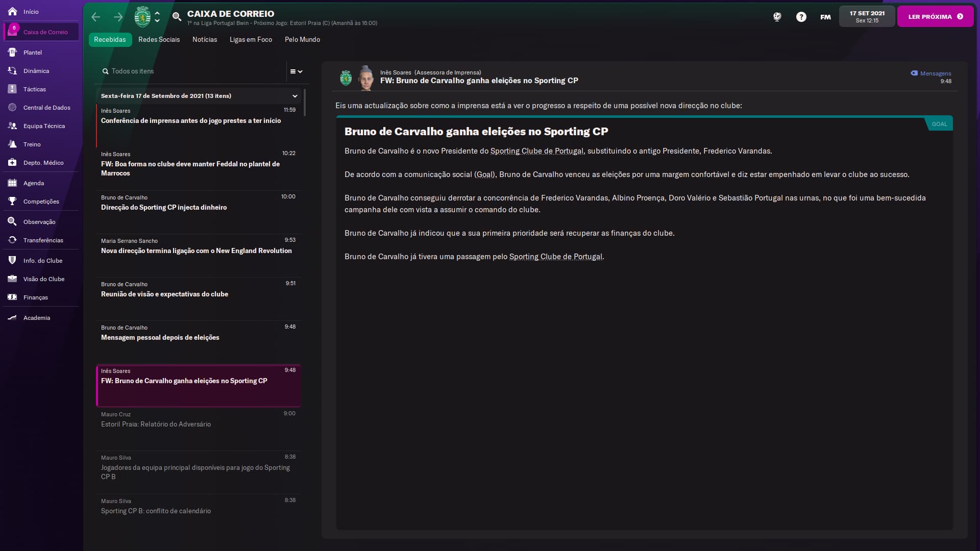Click the Sporting CP club badge in header

tap(142, 17)
